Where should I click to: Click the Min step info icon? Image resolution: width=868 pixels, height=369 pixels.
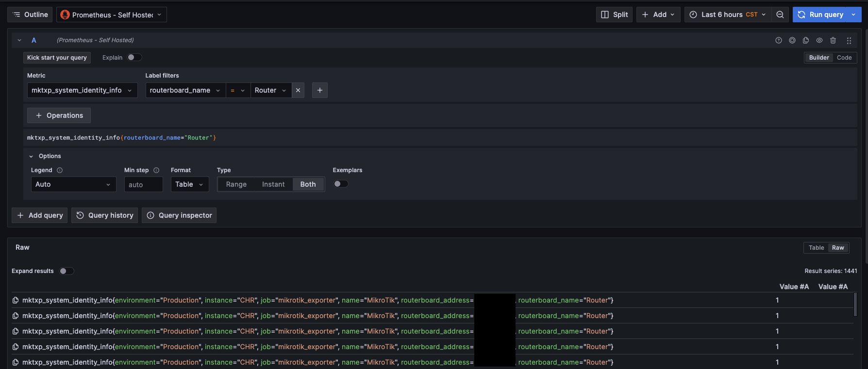click(x=156, y=170)
